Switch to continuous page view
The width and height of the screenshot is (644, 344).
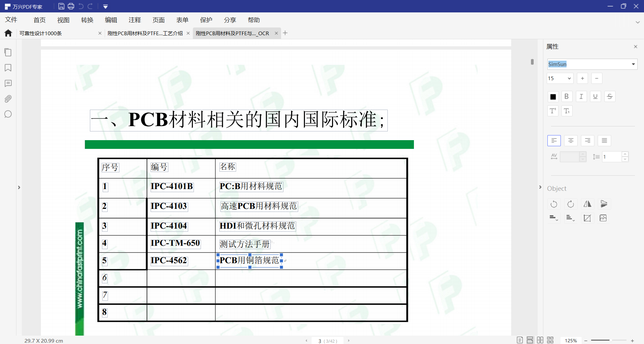click(530, 340)
